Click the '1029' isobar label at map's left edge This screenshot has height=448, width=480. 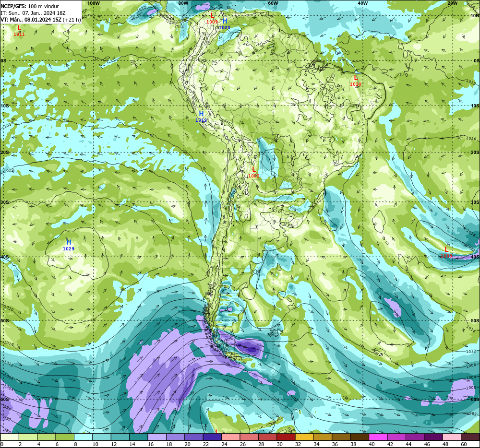[x=9, y=171]
